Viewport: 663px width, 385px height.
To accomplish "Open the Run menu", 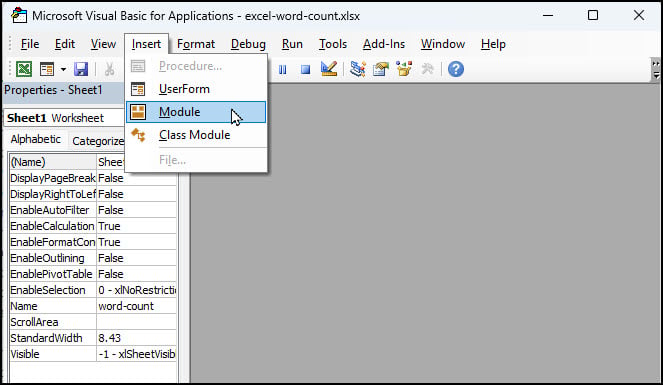I will (292, 44).
